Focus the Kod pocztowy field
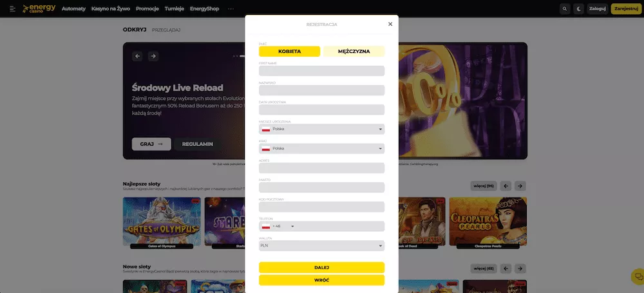Screen dimensions: 644x293 321,207
